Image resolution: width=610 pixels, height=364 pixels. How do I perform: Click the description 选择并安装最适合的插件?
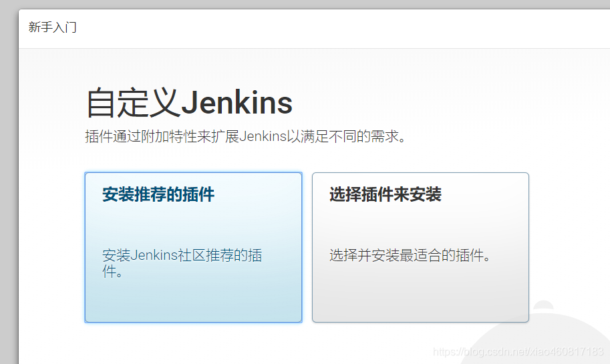410,256
